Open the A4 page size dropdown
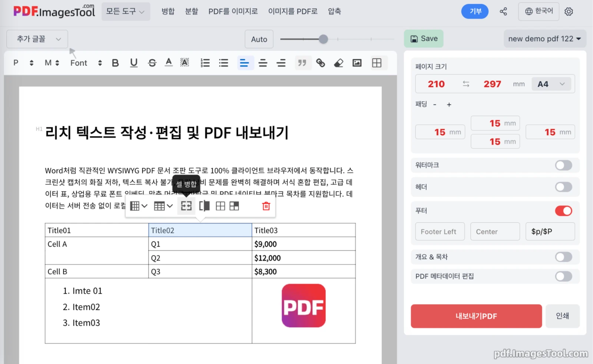 click(x=551, y=84)
